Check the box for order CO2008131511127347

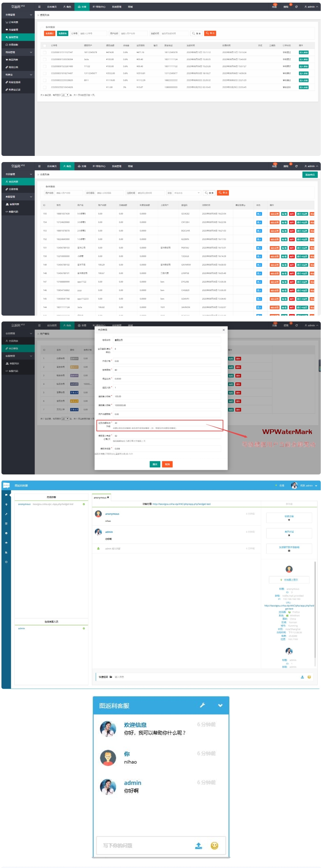[44, 52]
